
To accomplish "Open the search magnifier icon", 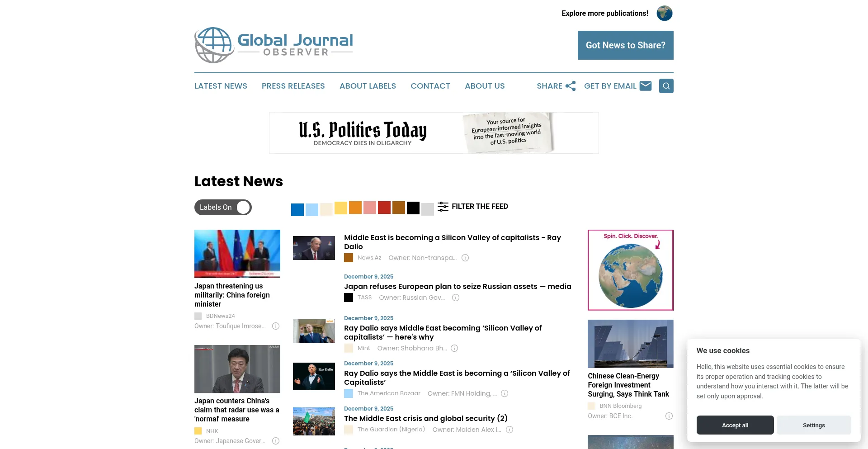I will [x=666, y=86].
